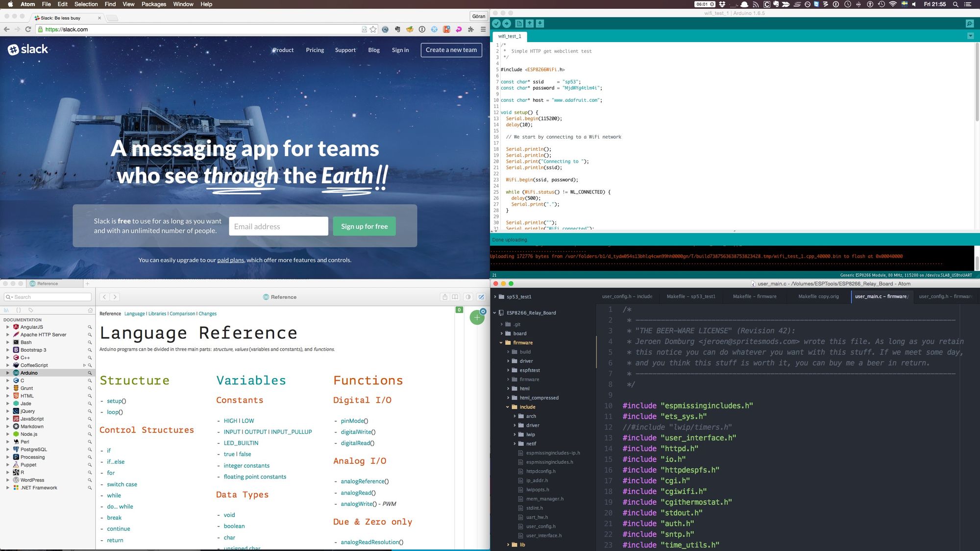The height and width of the screenshot is (551, 980).
Task: Open the Arduino tab dropdown arrow
Action: (x=970, y=36)
